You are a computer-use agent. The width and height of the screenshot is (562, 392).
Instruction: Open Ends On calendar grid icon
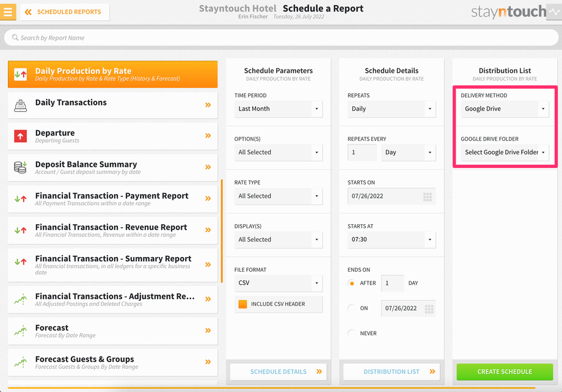pos(429,309)
